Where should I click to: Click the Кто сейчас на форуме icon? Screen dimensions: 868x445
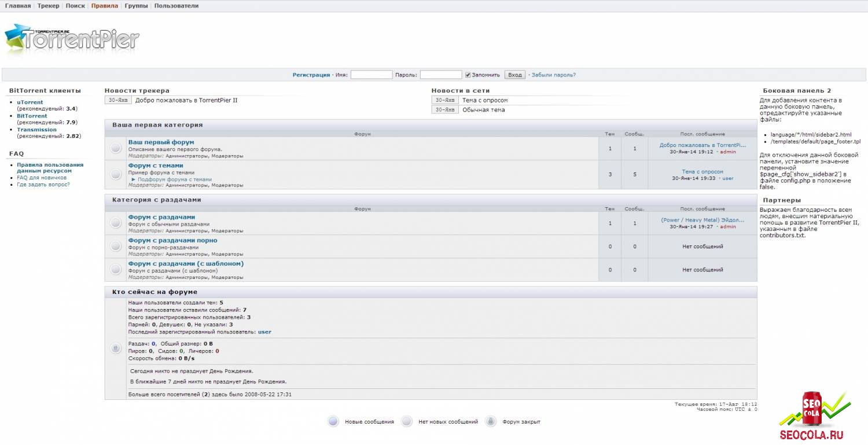116,348
